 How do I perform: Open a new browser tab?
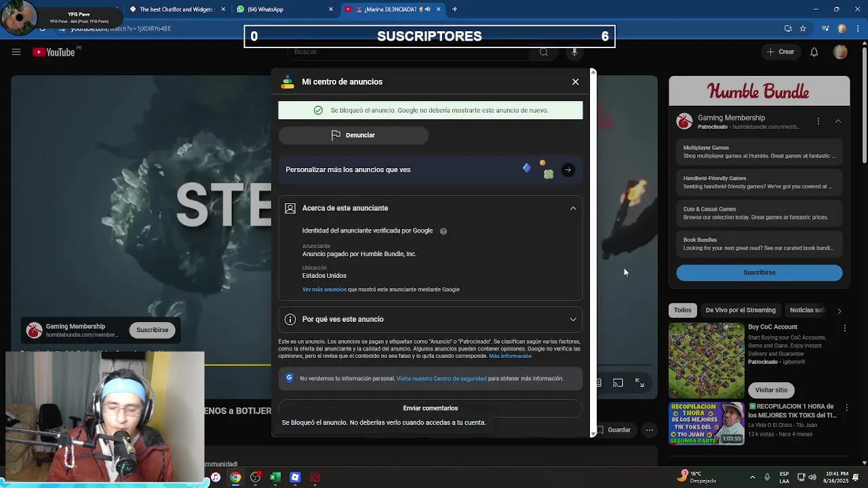454,9
